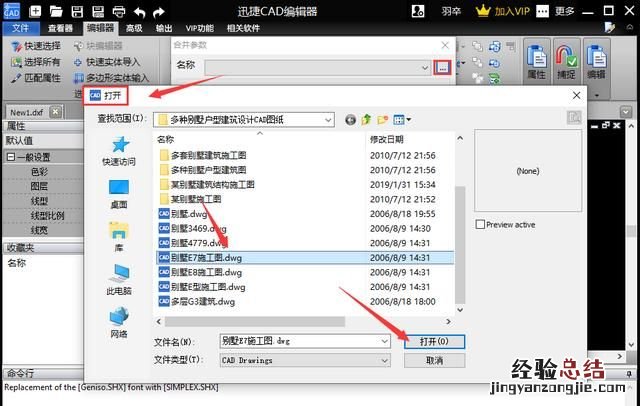
Task: Click 选择所有 in the ribbon
Action: [36, 62]
